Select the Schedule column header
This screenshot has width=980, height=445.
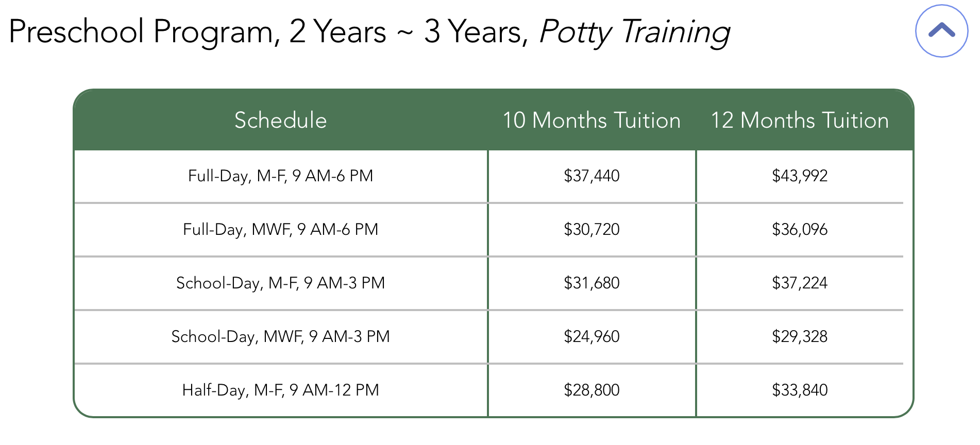click(280, 121)
